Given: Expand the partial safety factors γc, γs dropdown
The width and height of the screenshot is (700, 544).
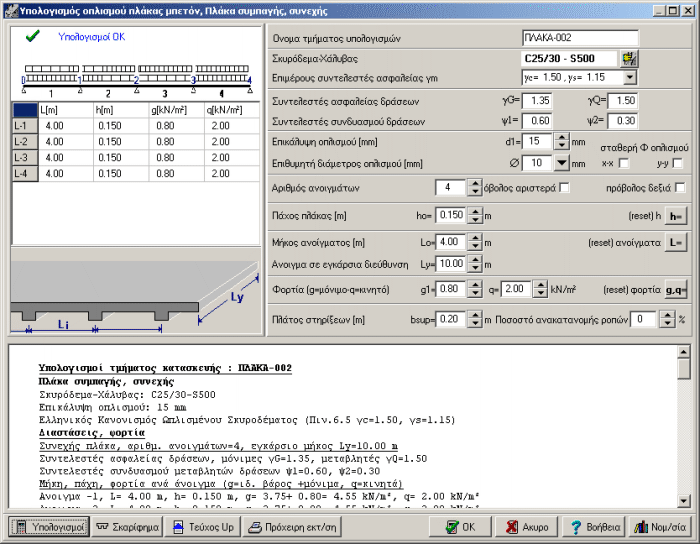Looking at the screenshot, I should [x=629, y=77].
